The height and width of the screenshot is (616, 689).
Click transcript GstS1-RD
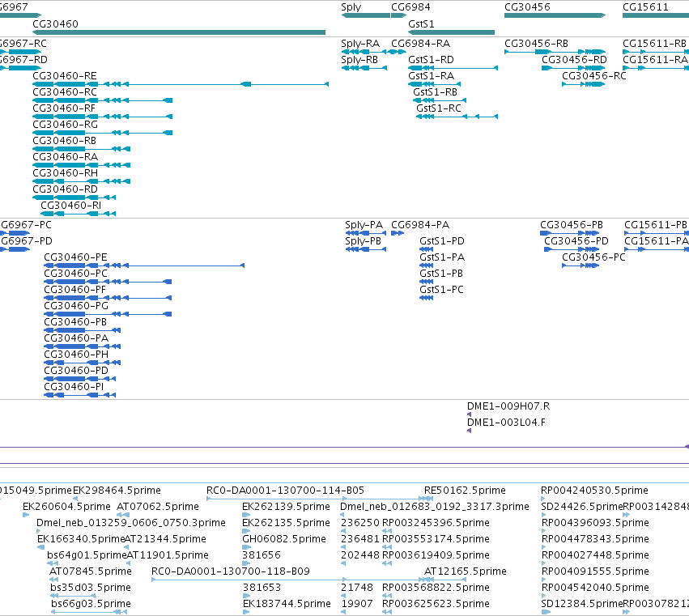[431, 60]
